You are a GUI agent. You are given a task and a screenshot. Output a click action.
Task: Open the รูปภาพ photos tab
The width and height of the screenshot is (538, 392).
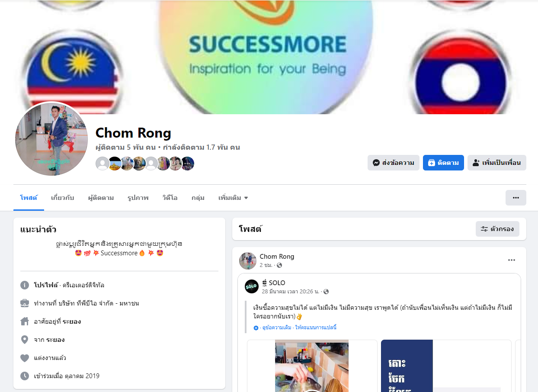click(138, 198)
